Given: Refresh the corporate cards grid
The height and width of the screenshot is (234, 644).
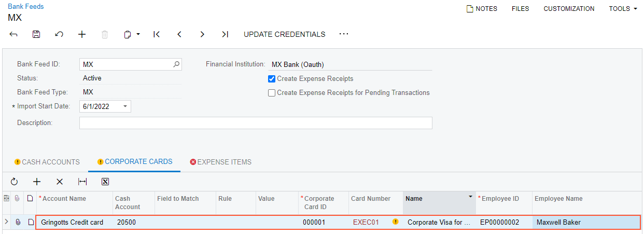Looking at the screenshot, I should pyautogui.click(x=14, y=182).
